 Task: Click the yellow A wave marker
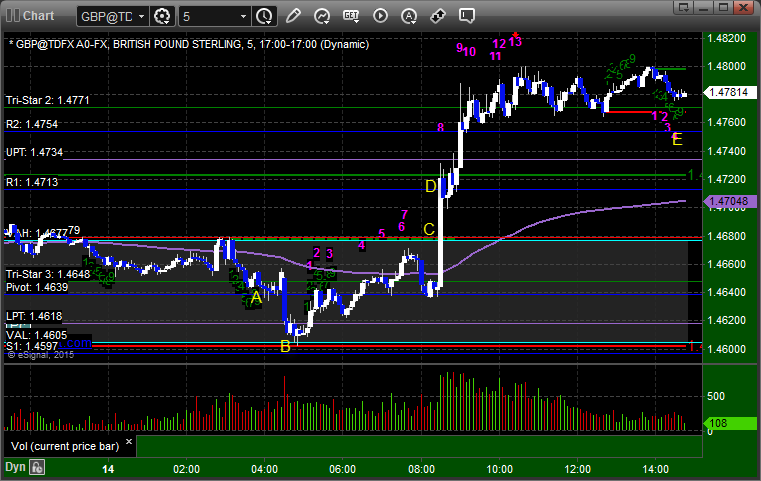pos(256,297)
